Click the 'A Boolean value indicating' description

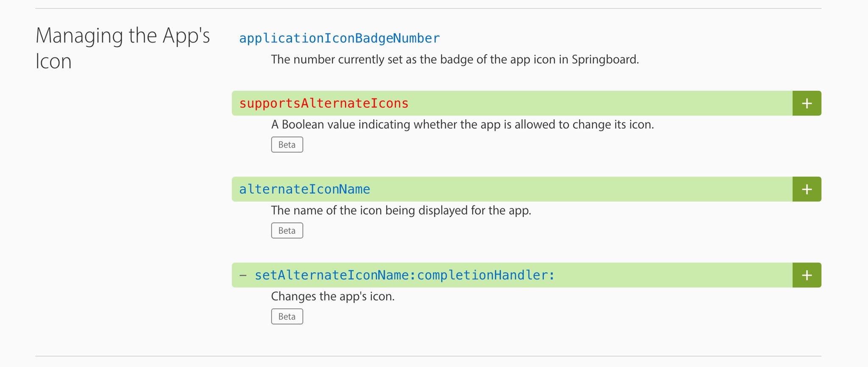(x=462, y=124)
